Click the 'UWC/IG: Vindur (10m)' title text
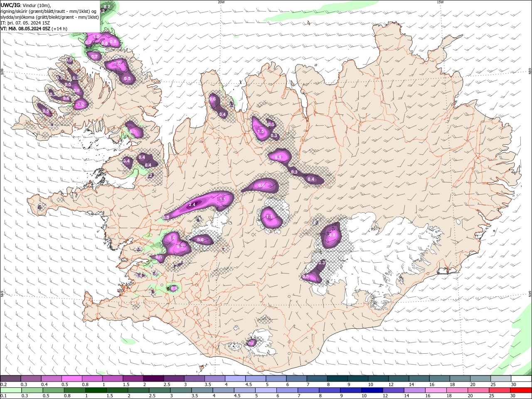The width and height of the screenshot is (532, 399). click(x=26, y=5)
